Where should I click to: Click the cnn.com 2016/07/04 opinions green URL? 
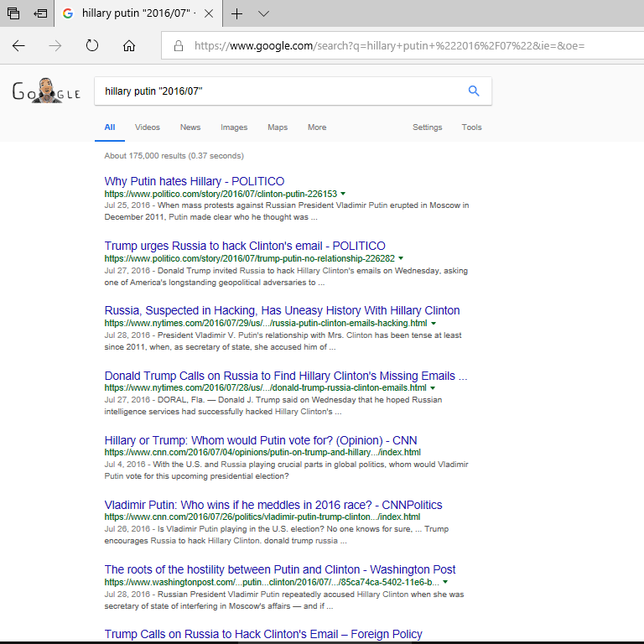(262, 452)
